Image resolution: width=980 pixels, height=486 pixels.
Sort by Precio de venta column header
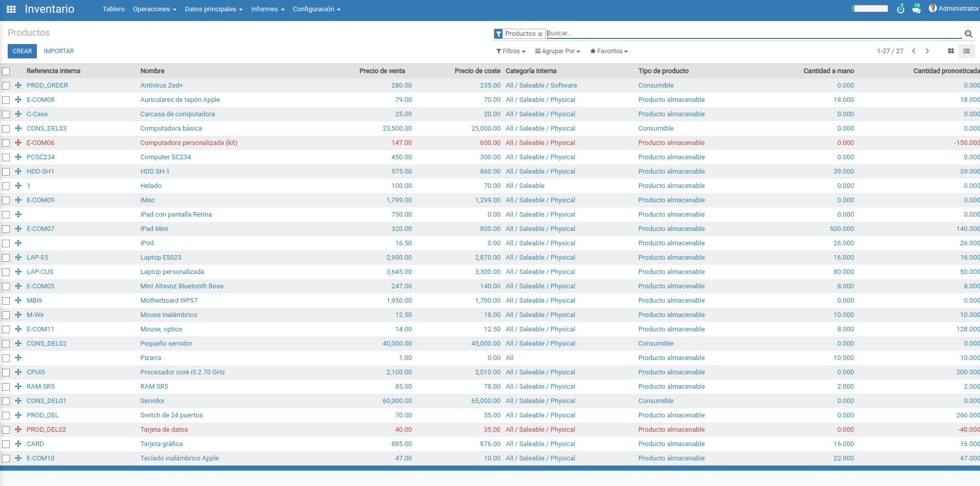point(382,71)
